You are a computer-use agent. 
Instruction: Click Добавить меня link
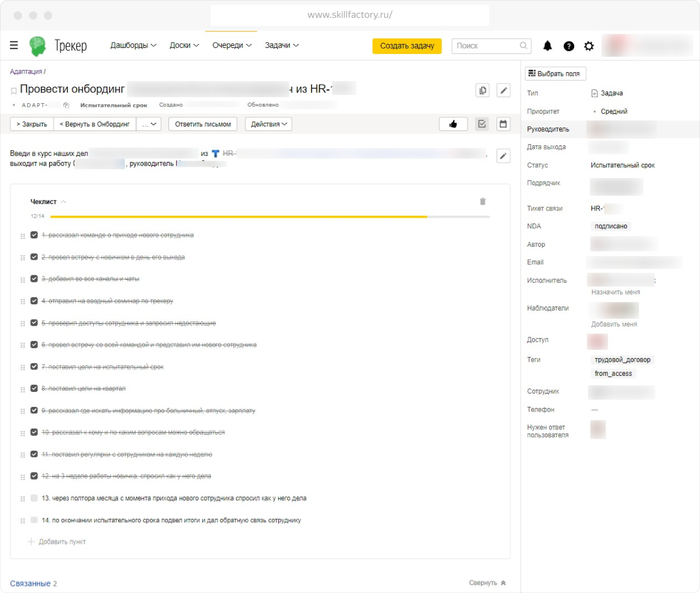614,324
